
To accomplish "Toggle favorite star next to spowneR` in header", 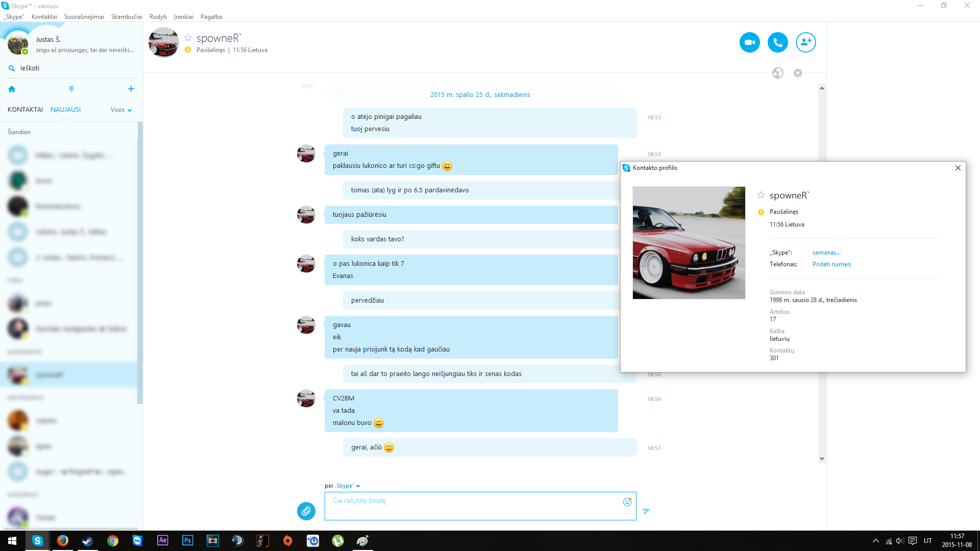I will [x=188, y=38].
